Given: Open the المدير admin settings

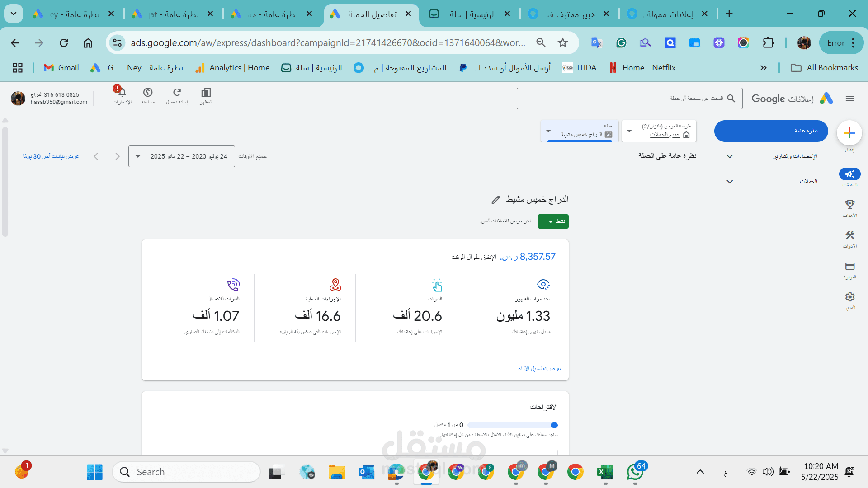Looking at the screenshot, I should tap(850, 297).
